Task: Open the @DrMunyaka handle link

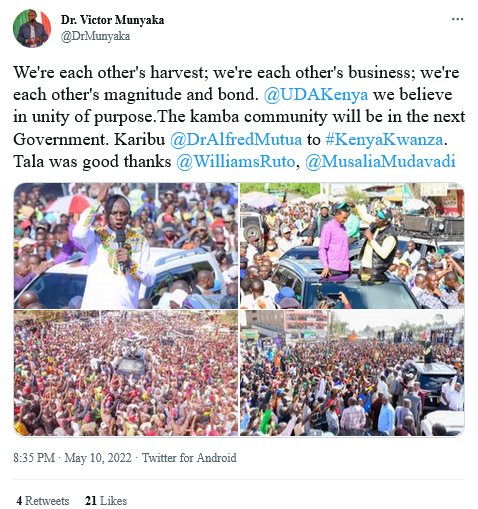Action: (95, 36)
